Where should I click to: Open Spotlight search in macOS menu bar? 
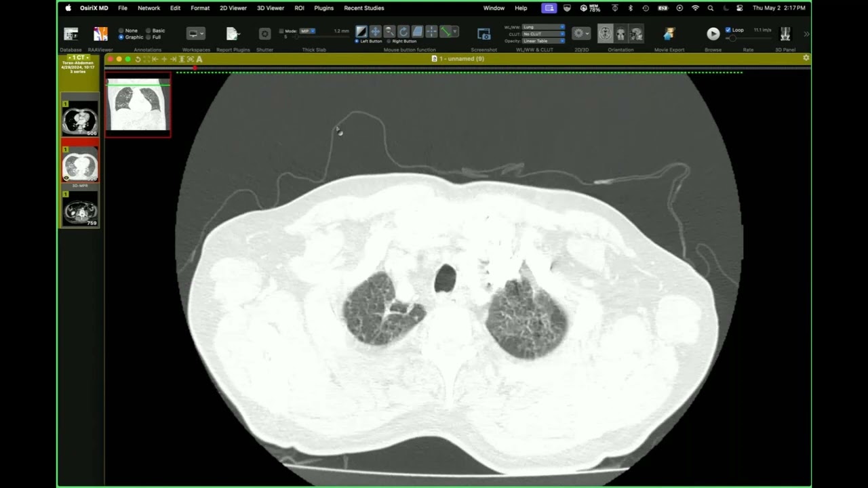coord(710,8)
